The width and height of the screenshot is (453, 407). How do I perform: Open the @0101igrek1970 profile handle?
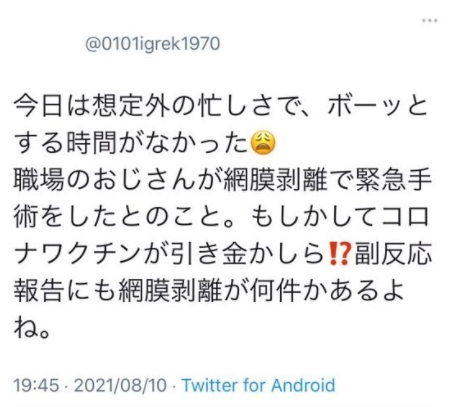153,44
